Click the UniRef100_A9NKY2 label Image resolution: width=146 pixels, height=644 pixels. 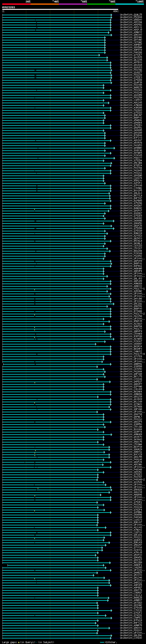click(131, 32)
